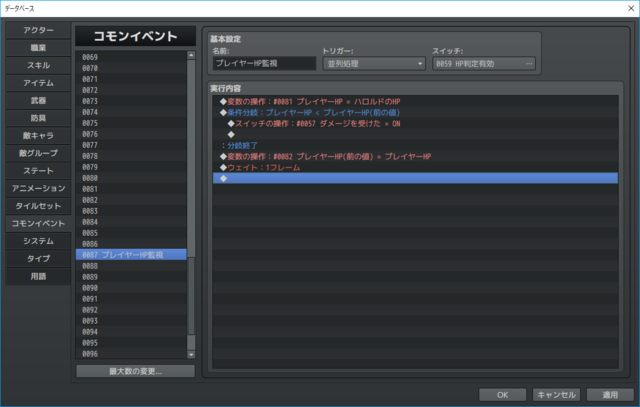
Task: Switch to the 敵キャラ tab
Action: coord(38,136)
